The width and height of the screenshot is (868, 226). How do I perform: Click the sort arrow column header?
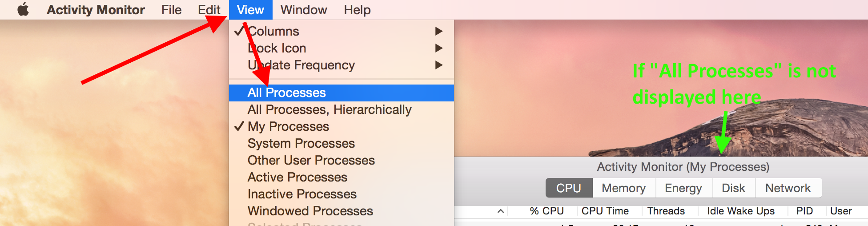(x=501, y=211)
